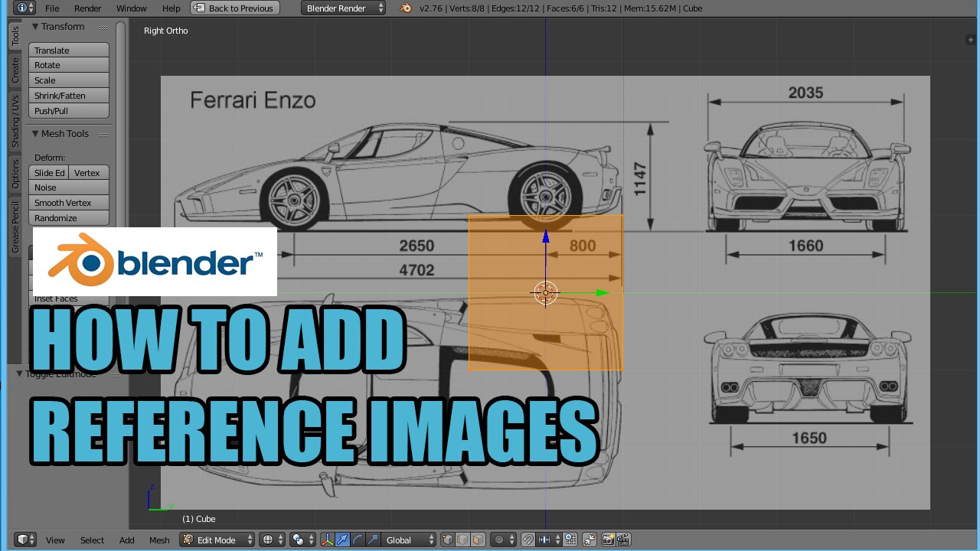This screenshot has width=980, height=551.
Task: Switch to the Create tab
Action: (x=15, y=70)
